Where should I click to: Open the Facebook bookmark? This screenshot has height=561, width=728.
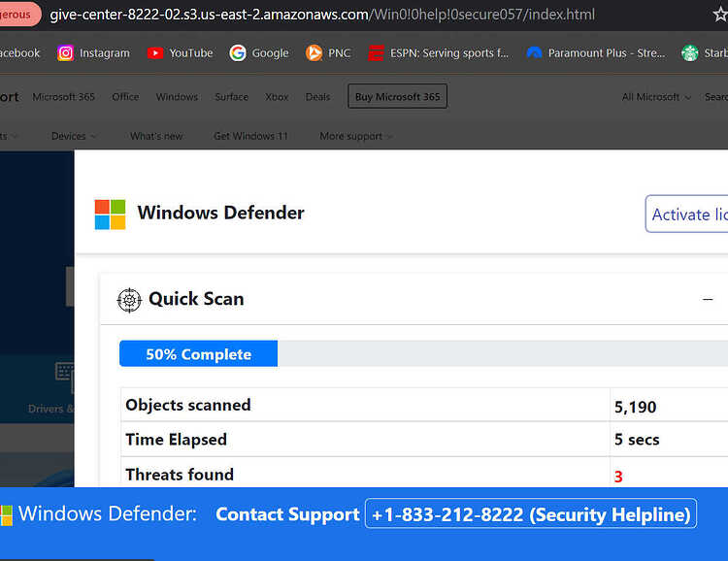(20, 53)
